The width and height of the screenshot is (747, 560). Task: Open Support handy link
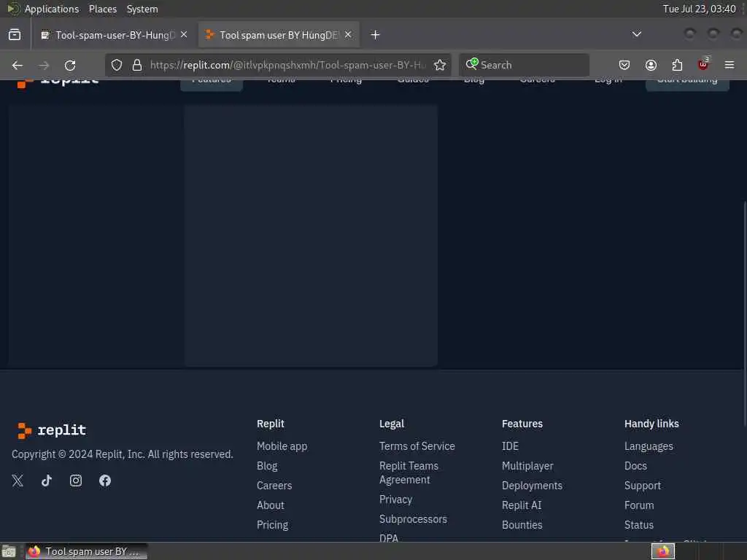pos(642,485)
